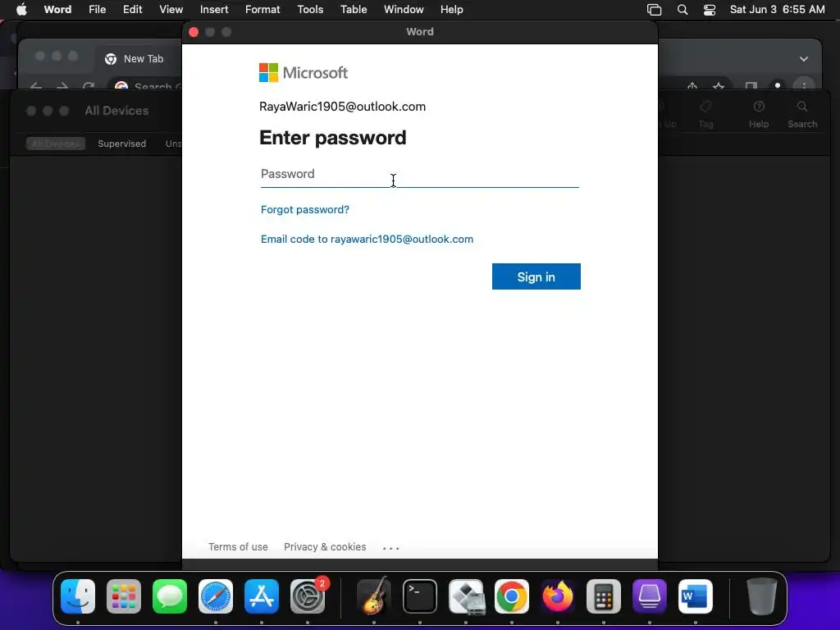This screenshot has width=840, height=630.
Task: Click the Sign in button
Action: 536,276
